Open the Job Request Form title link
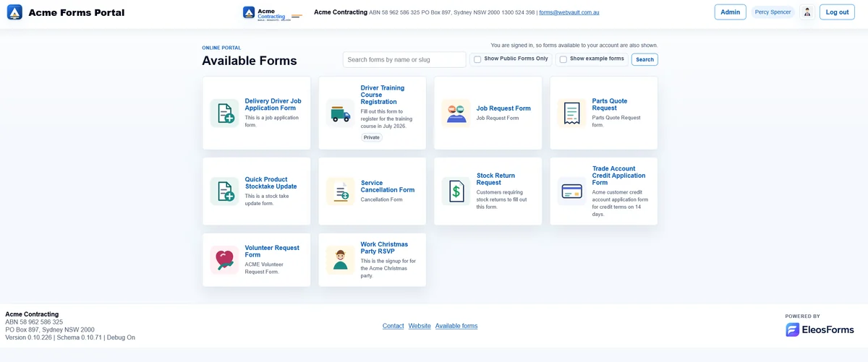Image resolution: width=868 pixels, height=362 pixels. [503, 108]
